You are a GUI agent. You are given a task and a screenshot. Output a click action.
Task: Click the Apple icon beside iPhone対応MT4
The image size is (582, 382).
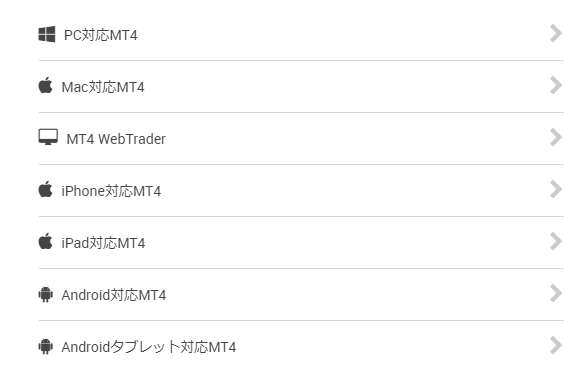[45, 189]
